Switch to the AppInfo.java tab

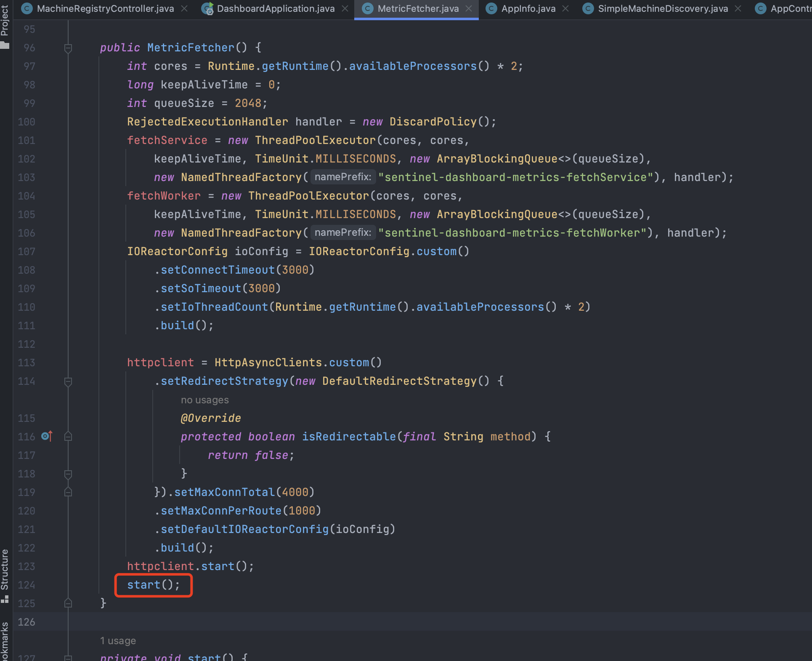[528, 8]
